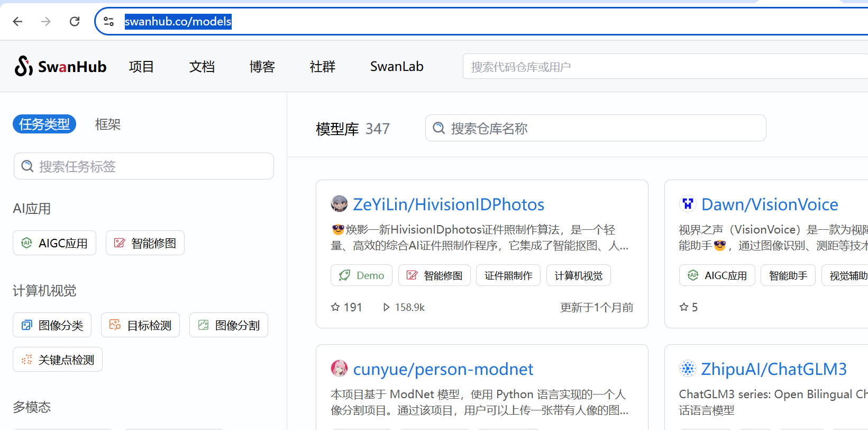
Task: Select the 任务类型 filter tab
Action: coord(44,124)
